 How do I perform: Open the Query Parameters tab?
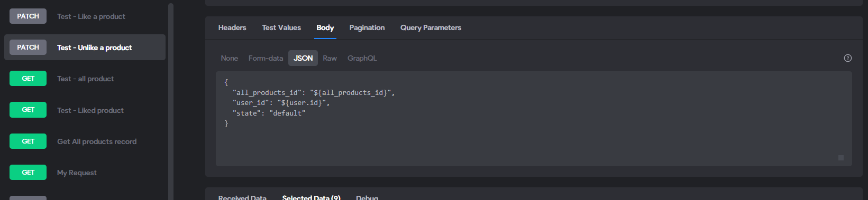click(431, 27)
